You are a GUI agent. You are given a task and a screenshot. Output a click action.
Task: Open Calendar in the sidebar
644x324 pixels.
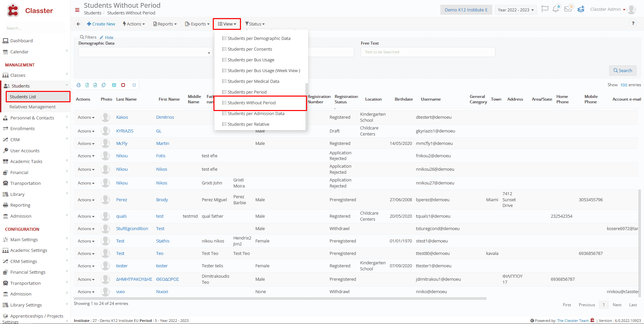click(x=19, y=52)
